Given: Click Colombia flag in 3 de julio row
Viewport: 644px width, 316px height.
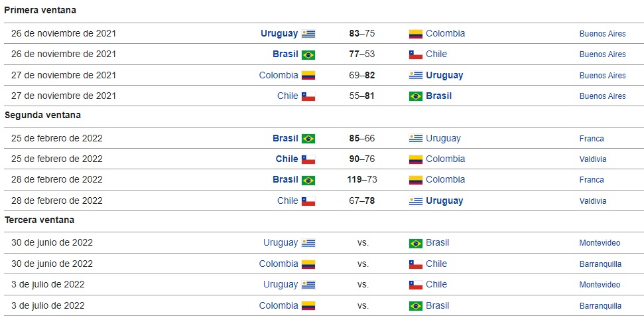Looking at the screenshot, I should click(308, 306).
